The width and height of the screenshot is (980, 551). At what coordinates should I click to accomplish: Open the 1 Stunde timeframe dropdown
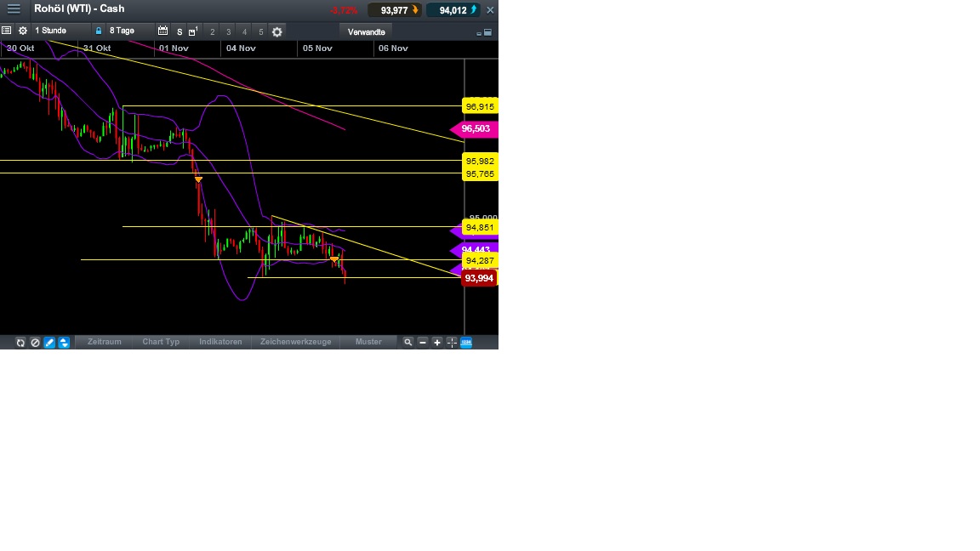pyautogui.click(x=53, y=31)
